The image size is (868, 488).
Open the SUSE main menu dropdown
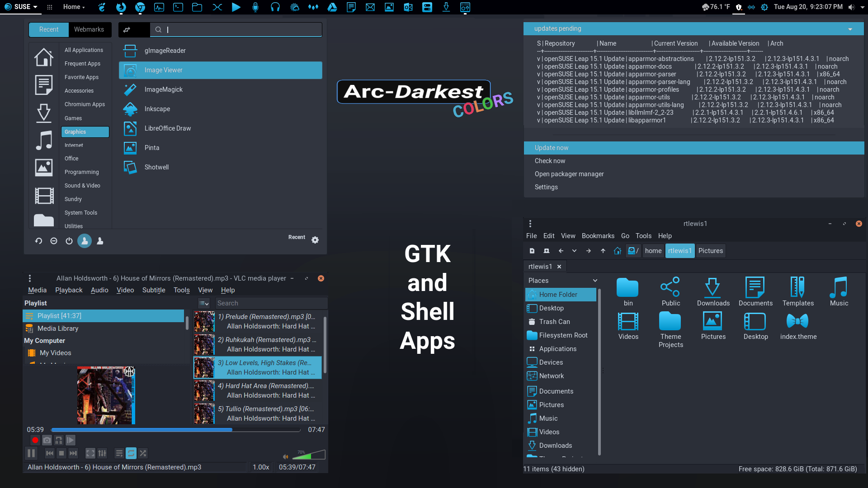point(21,7)
